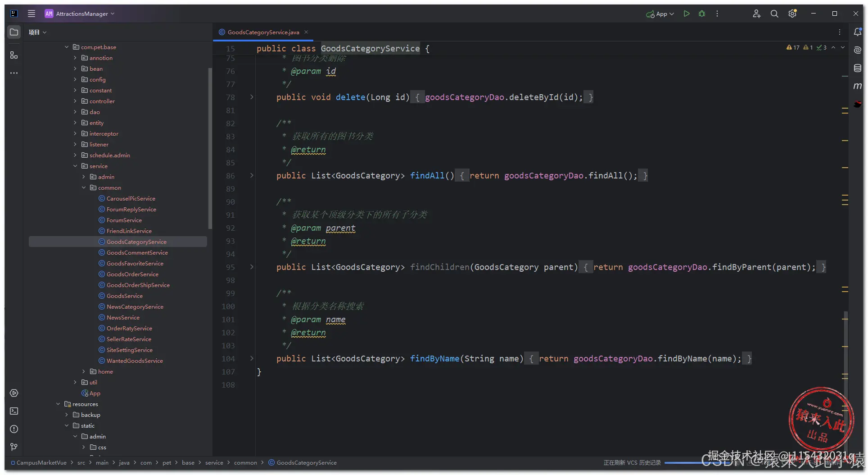Image resolution: width=868 pixels, height=475 pixels.
Task: Expand the backup folder
Action: click(x=67, y=415)
